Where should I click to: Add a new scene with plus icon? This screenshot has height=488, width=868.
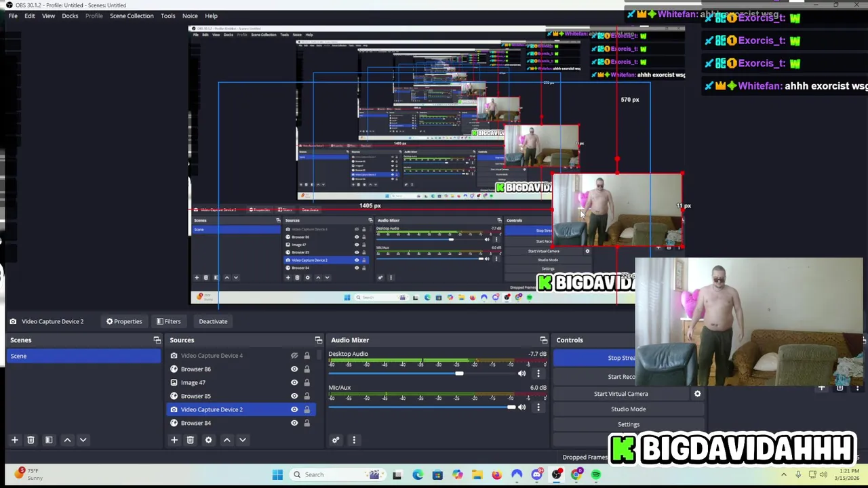(x=14, y=440)
